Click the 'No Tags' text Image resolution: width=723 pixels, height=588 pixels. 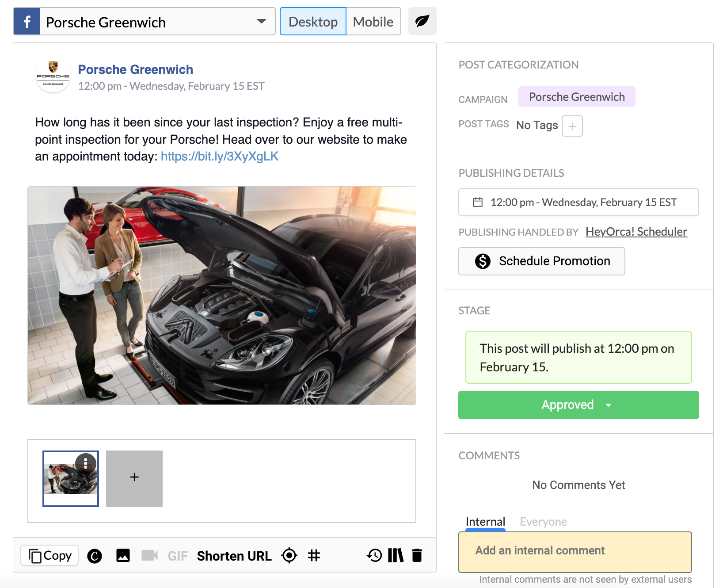pyautogui.click(x=537, y=126)
